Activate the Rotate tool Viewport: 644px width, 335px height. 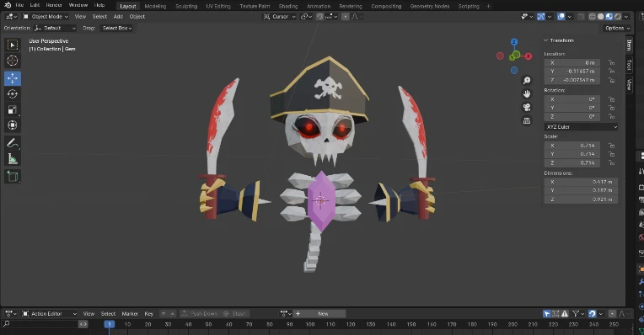pyautogui.click(x=13, y=94)
